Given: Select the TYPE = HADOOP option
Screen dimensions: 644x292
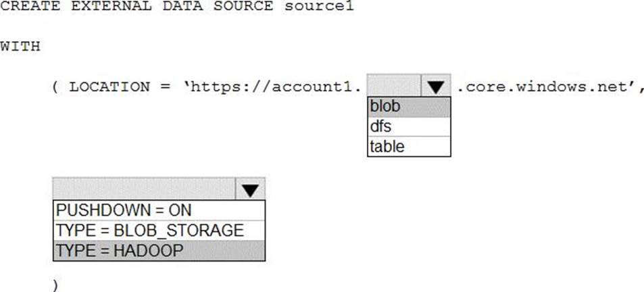Looking at the screenshot, I should click(158, 250).
